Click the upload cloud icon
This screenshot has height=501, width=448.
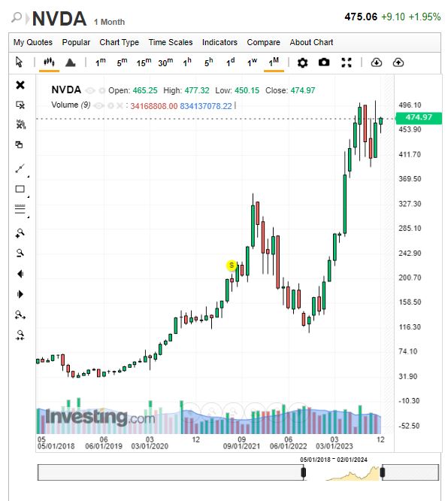[398, 62]
